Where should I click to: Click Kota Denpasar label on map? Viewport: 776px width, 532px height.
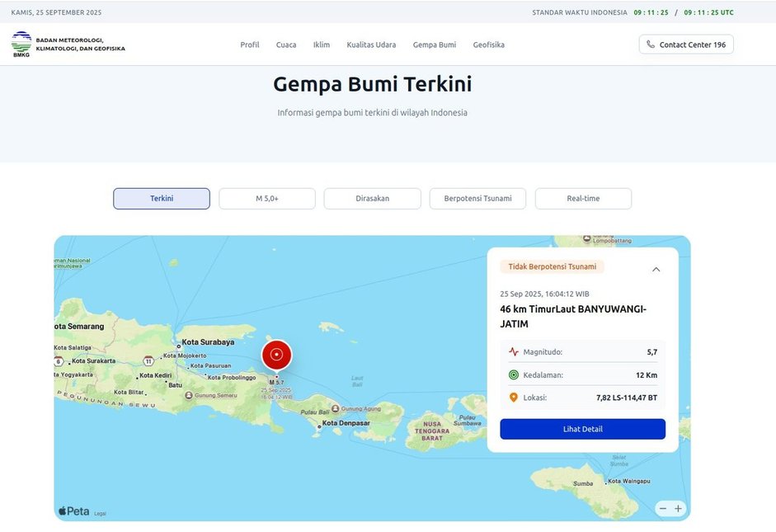coord(346,424)
